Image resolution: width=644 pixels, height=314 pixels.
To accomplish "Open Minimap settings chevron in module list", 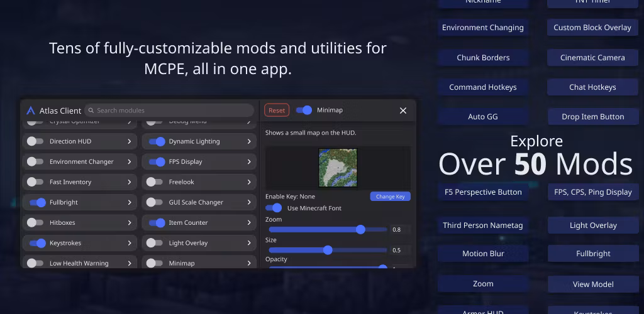I will (249, 263).
